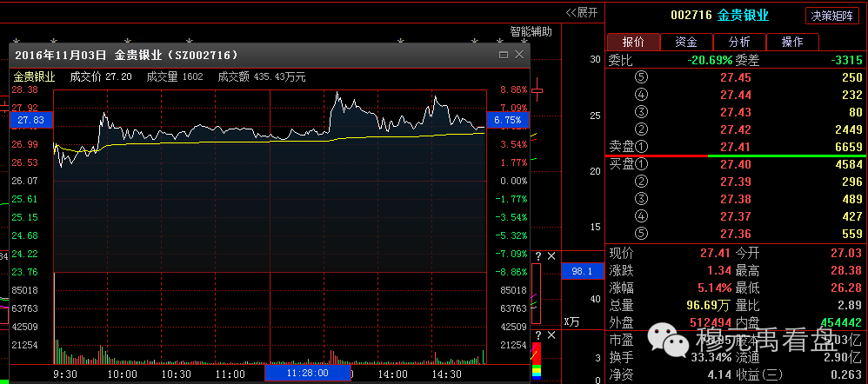The width and height of the screenshot is (868, 384).
Task: Click 收益(三) value 0.263
Action: click(x=846, y=374)
